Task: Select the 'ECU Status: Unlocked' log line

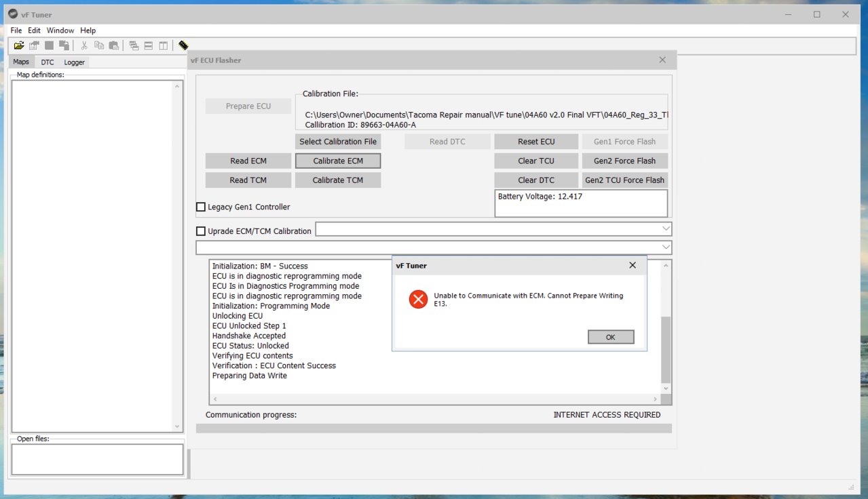Action: coord(250,346)
